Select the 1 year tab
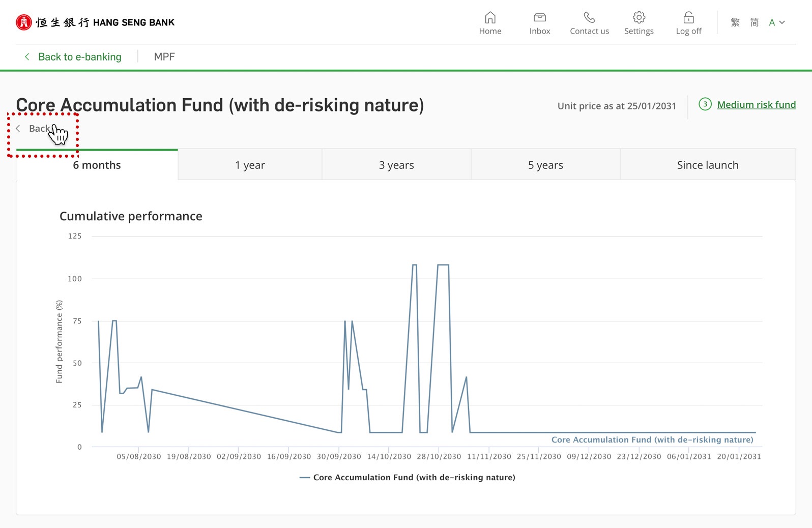Screen dimensions: 812x528 (x=250, y=165)
